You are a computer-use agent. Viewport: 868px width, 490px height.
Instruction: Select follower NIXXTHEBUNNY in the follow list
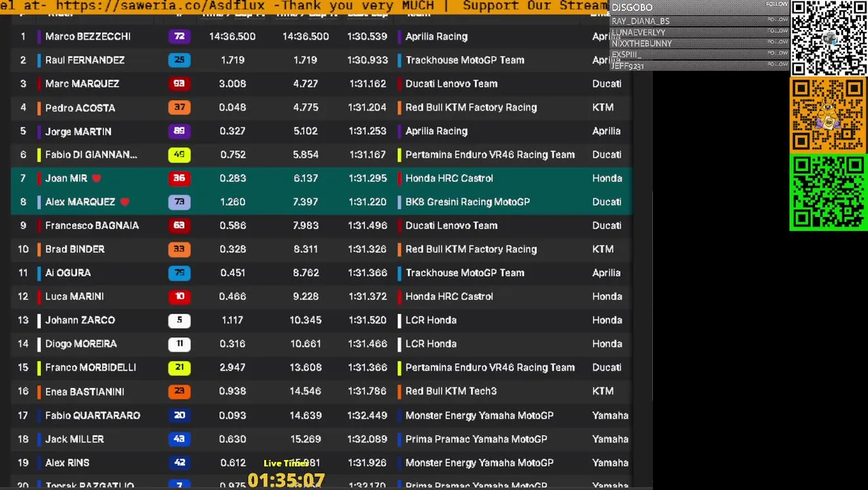(642, 44)
